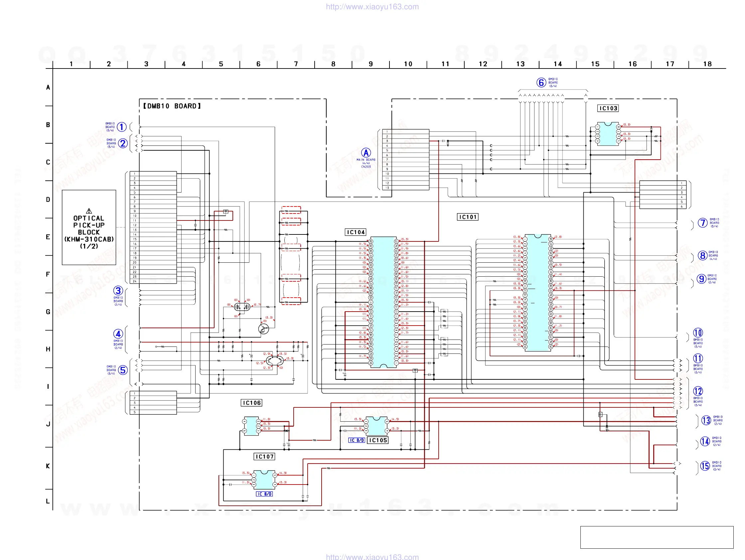This screenshot has width=745, height=560.
Task: Click the Optical Pick-Up Block box
Action: pos(89,227)
